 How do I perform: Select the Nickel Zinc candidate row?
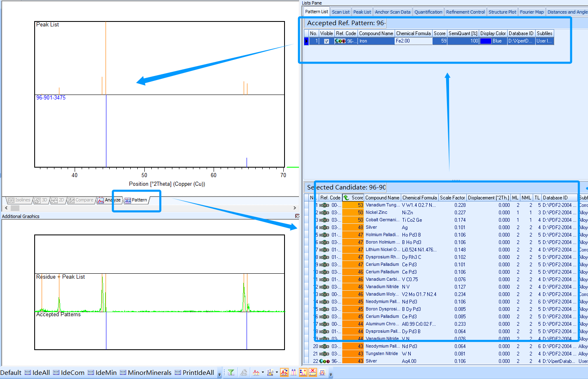click(x=376, y=213)
